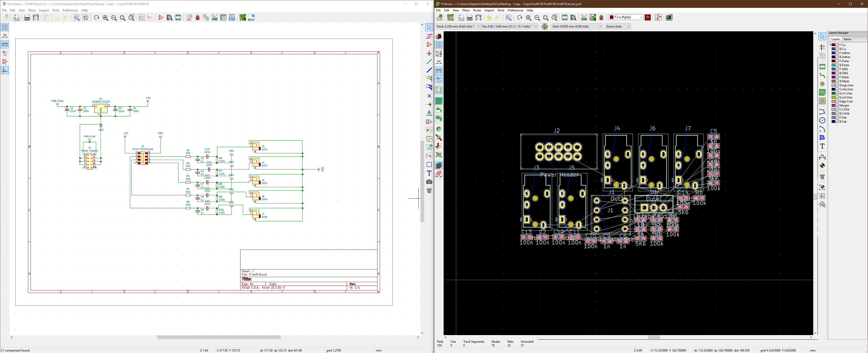Click Pcbnew horizontal scrollbar thumb
Viewport: 868px width, 353px height.
pyautogui.click(x=654, y=337)
